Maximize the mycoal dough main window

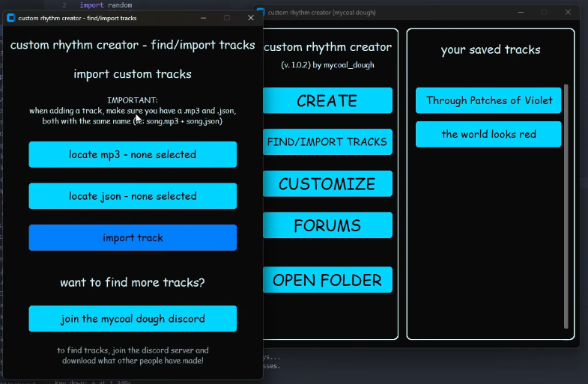pyautogui.click(x=544, y=13)
